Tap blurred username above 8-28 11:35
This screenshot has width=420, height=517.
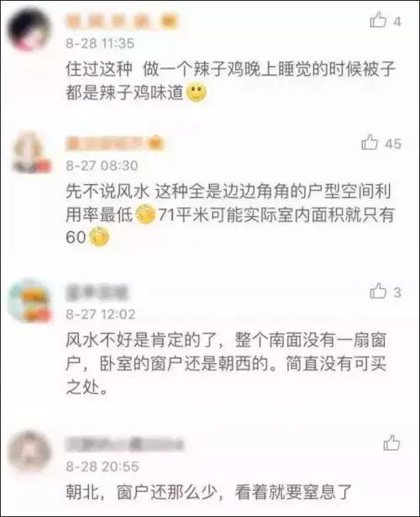[x=121, y=22]
